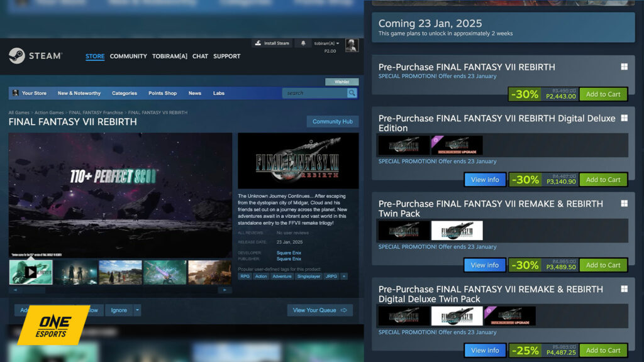Image resolution: width=644 pixels, height=362 pixels.
Task: Click the screenshot strip right arrow
Action: coord(225,290)
